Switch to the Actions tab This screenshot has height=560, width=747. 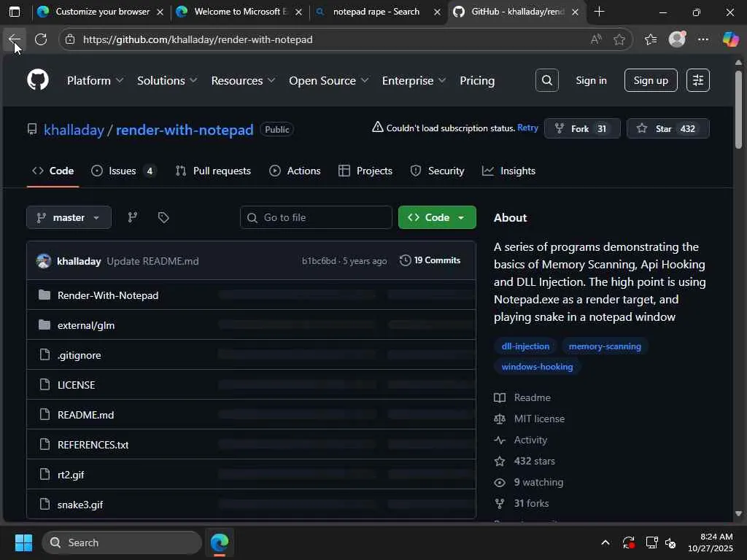(x=295, y=171)
